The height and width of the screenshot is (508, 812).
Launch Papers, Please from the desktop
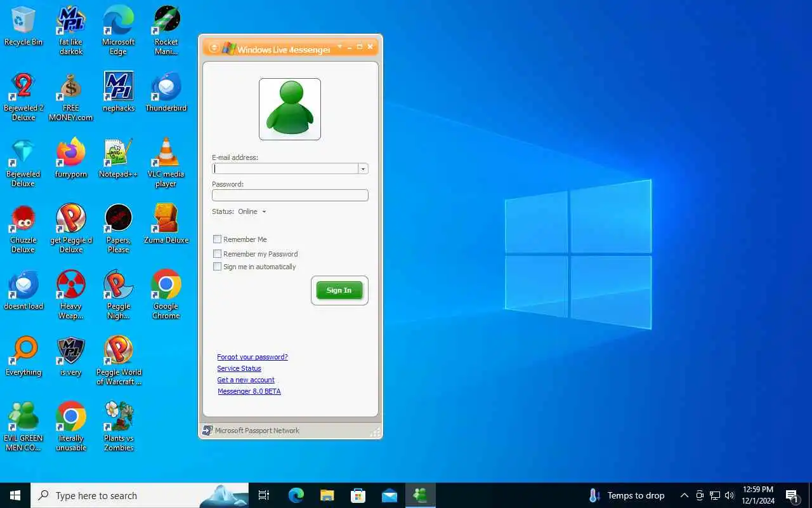click(119, 229)
